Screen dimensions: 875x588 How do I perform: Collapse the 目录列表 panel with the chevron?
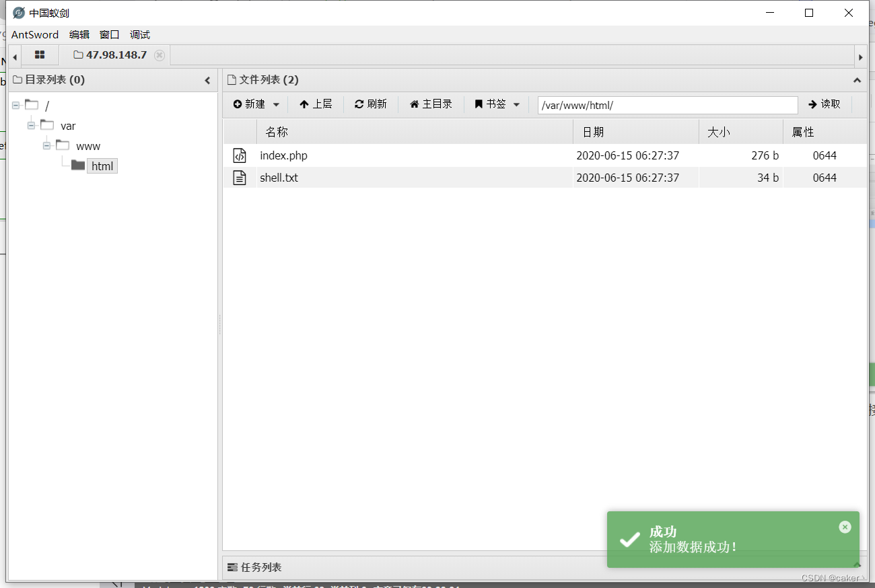(x=207, y=80)
